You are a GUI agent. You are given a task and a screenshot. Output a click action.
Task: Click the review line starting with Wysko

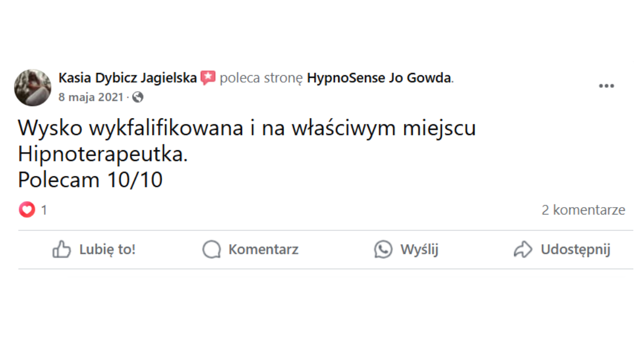(x=247, y=129)
